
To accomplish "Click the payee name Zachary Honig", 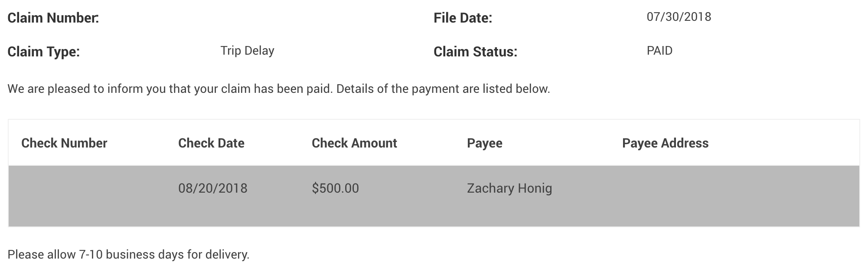I will [509, 188].
